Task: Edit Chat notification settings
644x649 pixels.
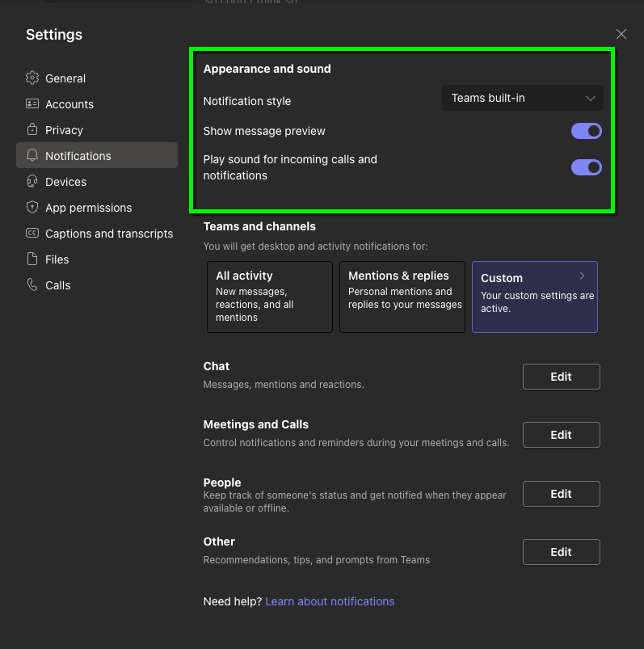Action: tap(562, 377)
